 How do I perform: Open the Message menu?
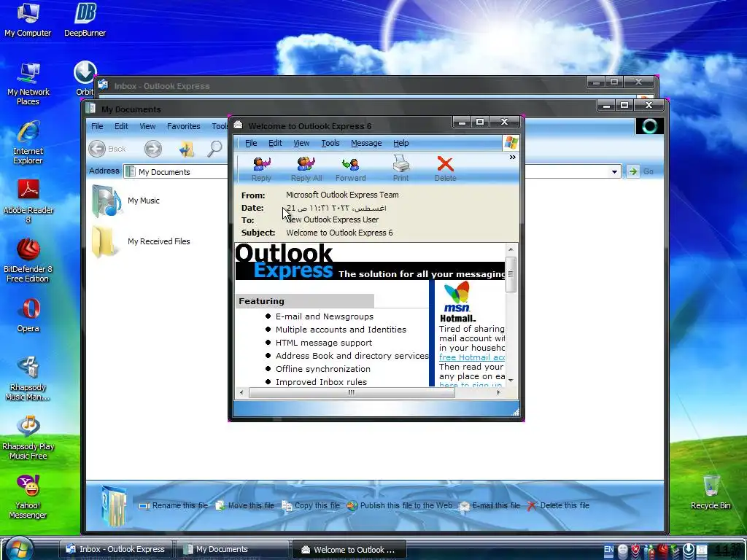366,143
